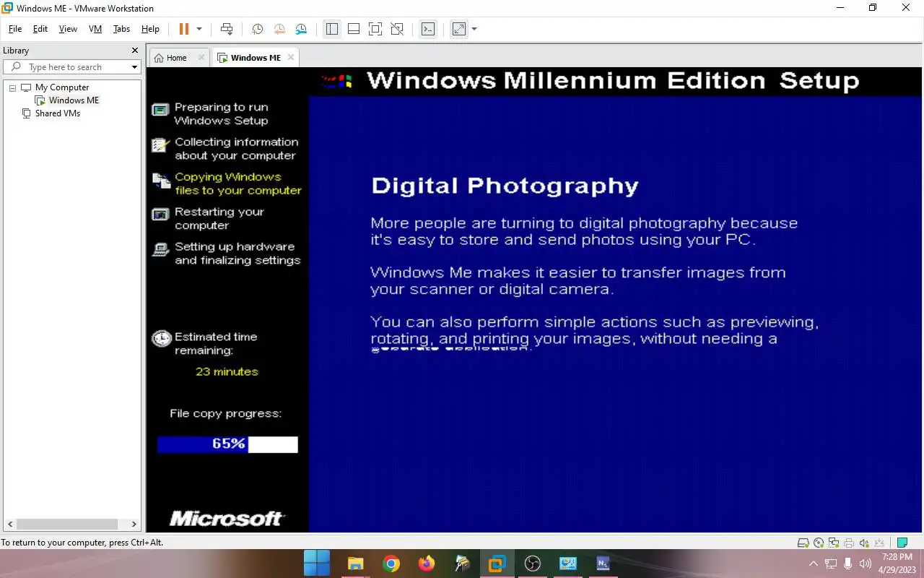Click the Restarting your computer icon

pyautogui.click(x=160, y=215)
